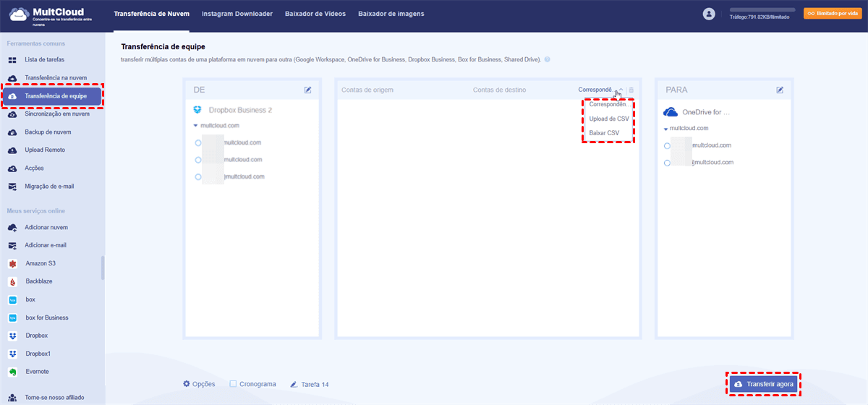Screen dimensions: 868x405
Task: Click the delete trash icon in mapping header
Action: (x=631, y=90)
